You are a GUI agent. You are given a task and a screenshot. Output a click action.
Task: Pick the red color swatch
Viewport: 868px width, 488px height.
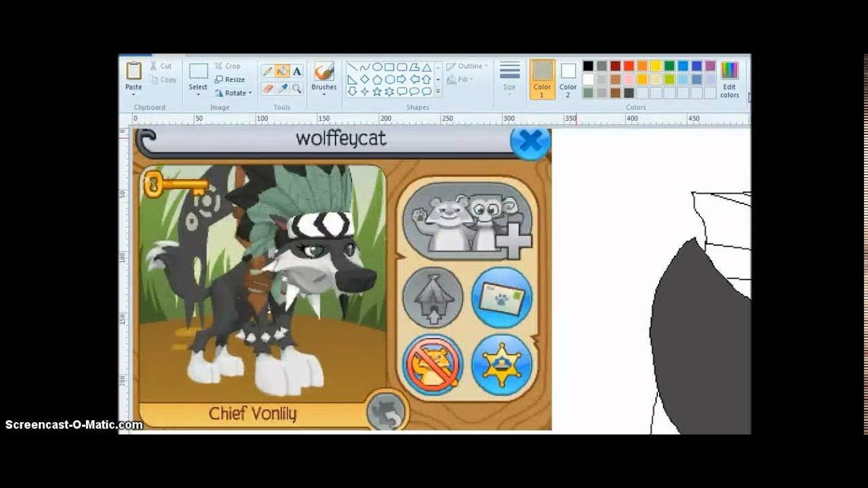(629, 66)
